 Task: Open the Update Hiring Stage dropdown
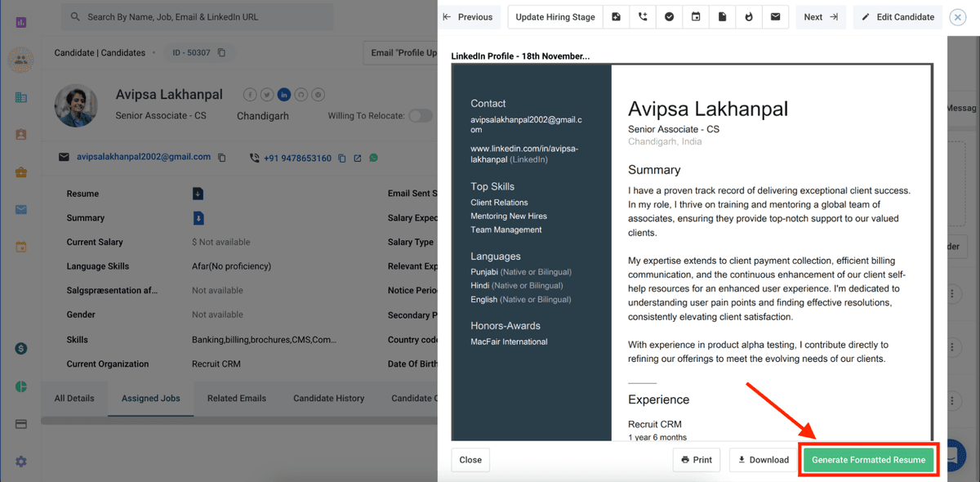(x=555, y=17)
